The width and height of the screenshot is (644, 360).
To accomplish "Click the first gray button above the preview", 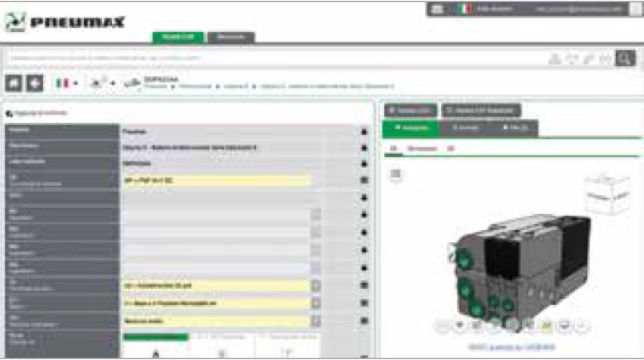I will point(410,110).
